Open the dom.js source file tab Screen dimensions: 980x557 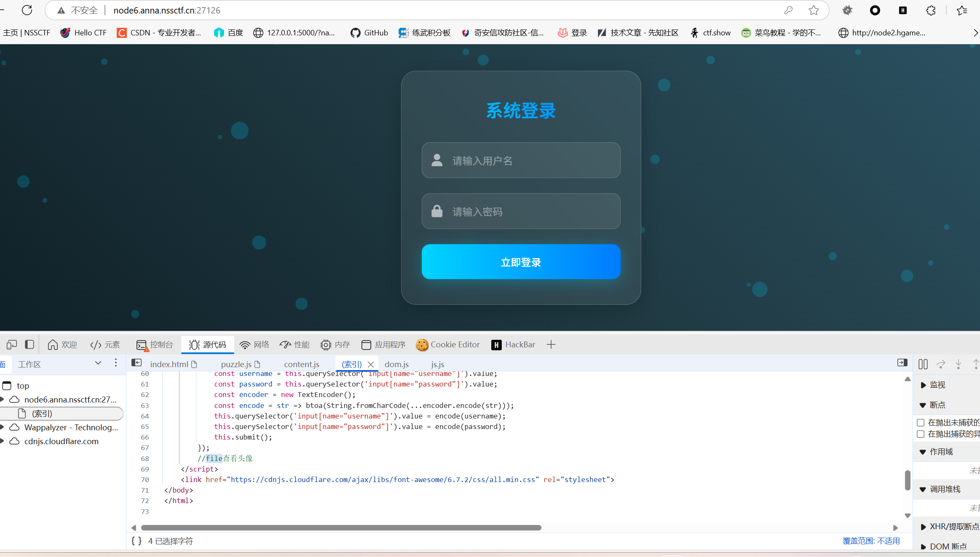(396, 364)
